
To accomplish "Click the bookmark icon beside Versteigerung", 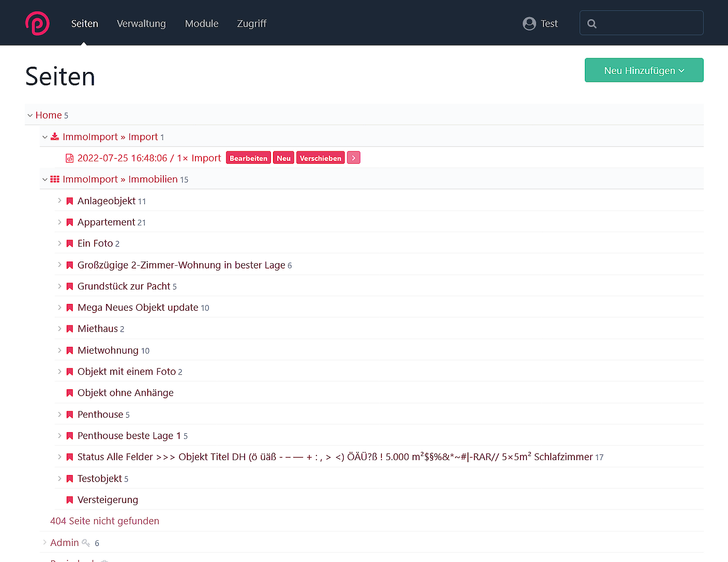I will (70, 500).
